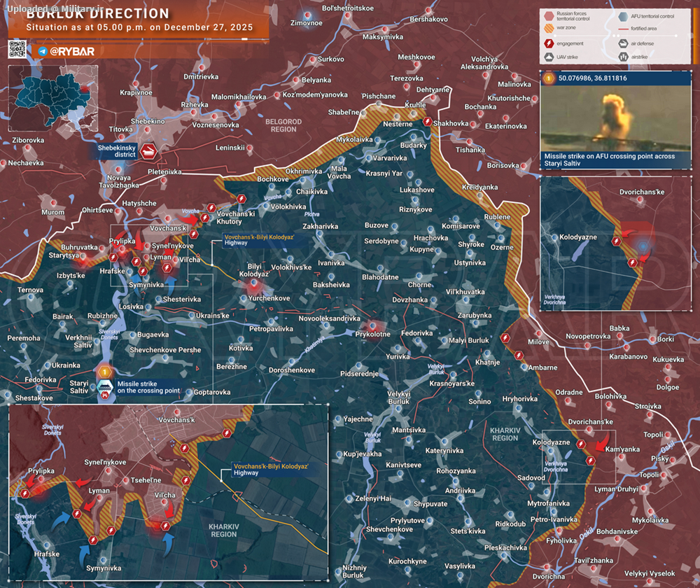Select the UAV strike icon in the legend
This screenshot has height=588, width=700.
[549, 58]
